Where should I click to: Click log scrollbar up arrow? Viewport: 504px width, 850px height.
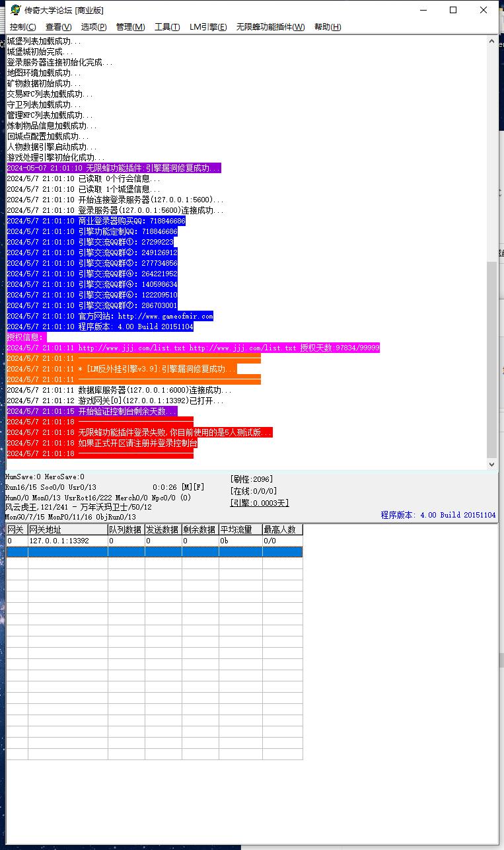tap(491, 41)
